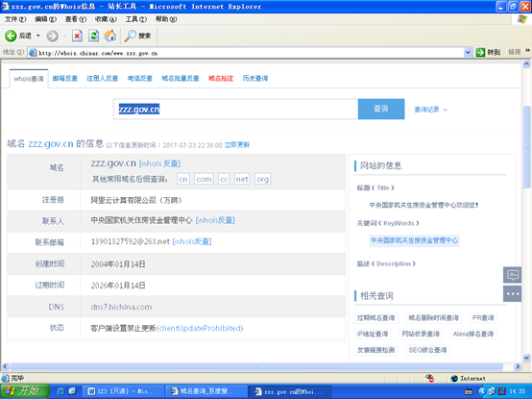Click the 开始 Start button

point(24,391)
